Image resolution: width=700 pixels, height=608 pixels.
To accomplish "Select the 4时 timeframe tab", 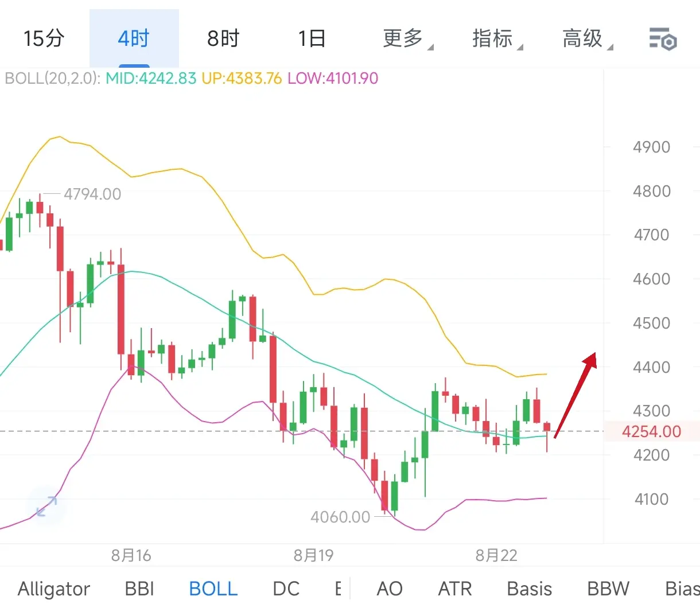I will point(134,38).
